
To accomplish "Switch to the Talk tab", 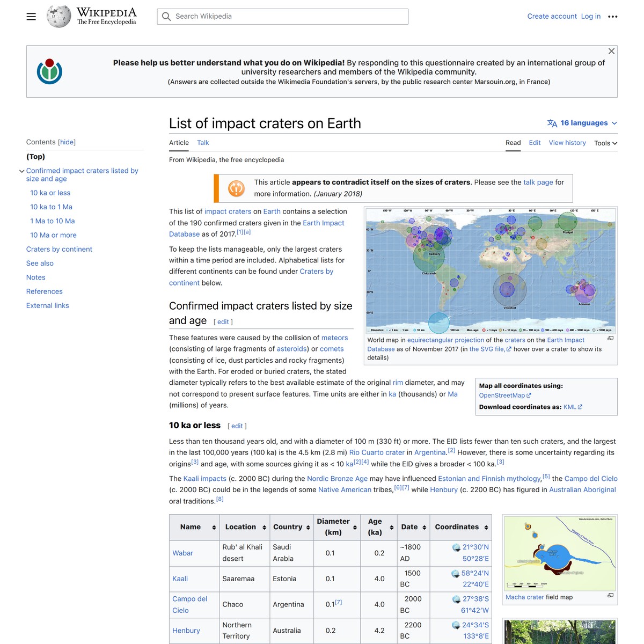I will 203,143.
